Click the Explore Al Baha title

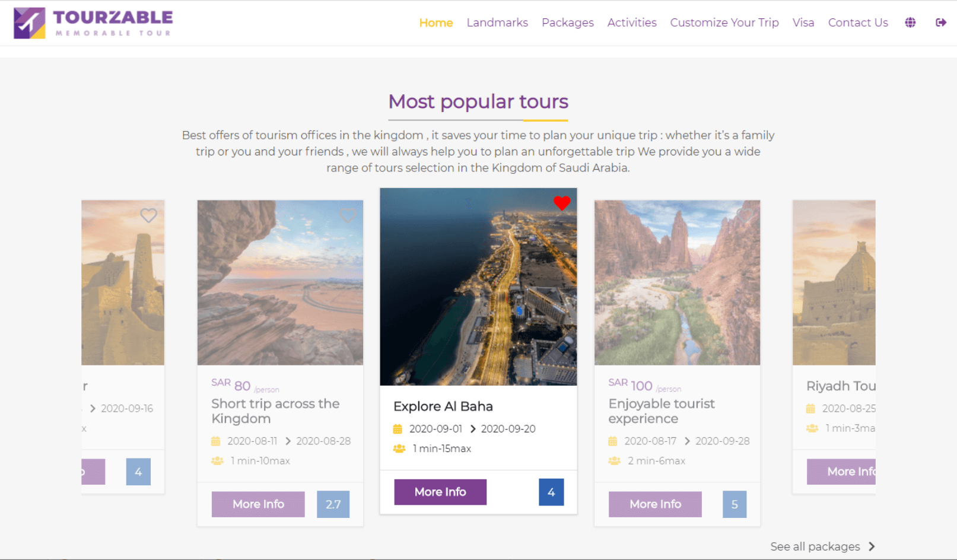tap(443, 406)
